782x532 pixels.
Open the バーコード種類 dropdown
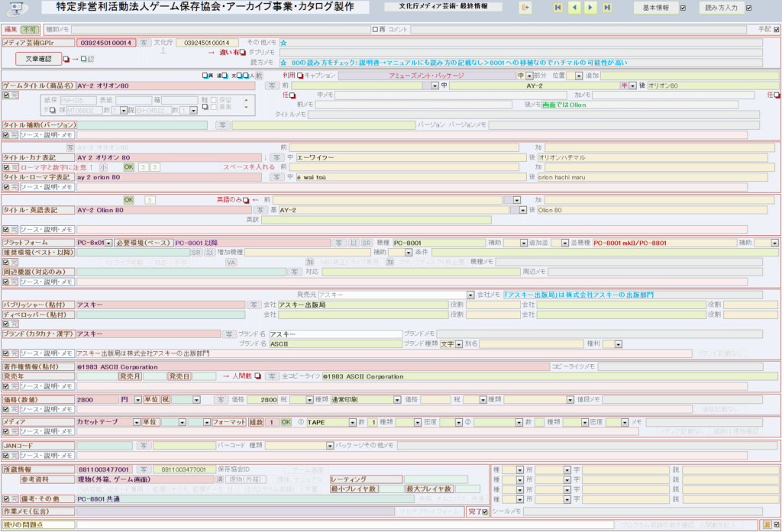click(330, 446)
